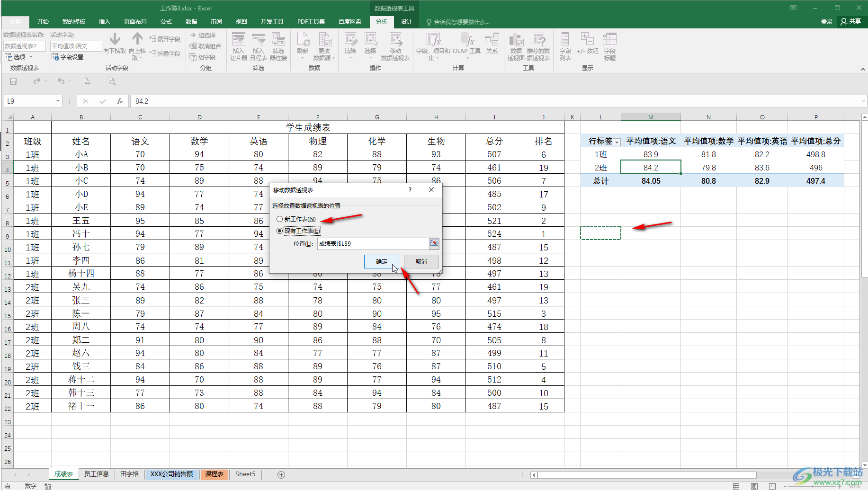
Task: Click the Select All corner of the sheet
Action: 8,117
